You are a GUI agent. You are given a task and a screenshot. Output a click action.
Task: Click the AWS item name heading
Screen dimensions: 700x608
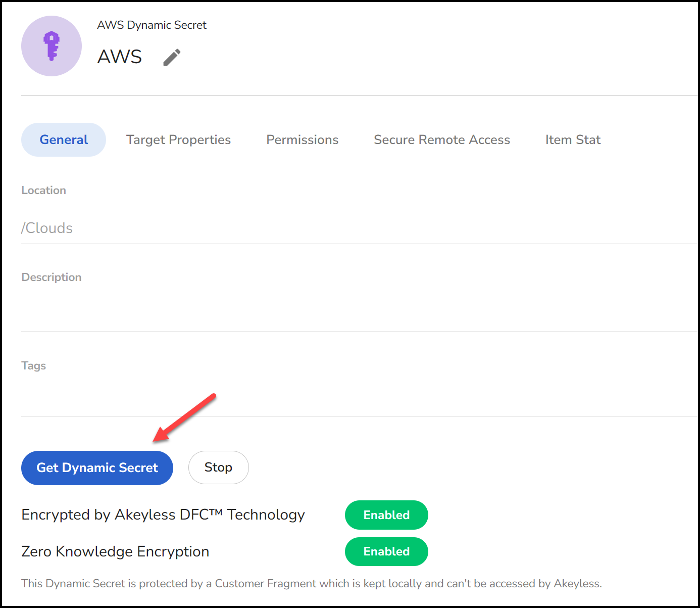point(120,57)
